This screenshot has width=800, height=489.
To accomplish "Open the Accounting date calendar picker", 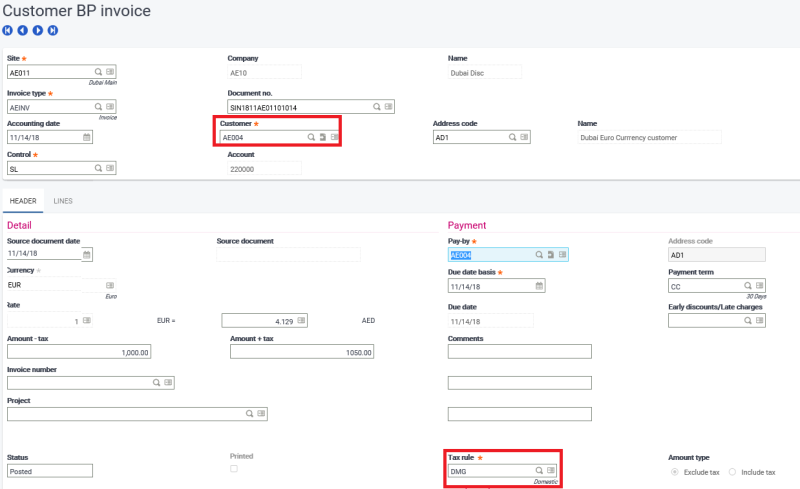I will point(86,137).
